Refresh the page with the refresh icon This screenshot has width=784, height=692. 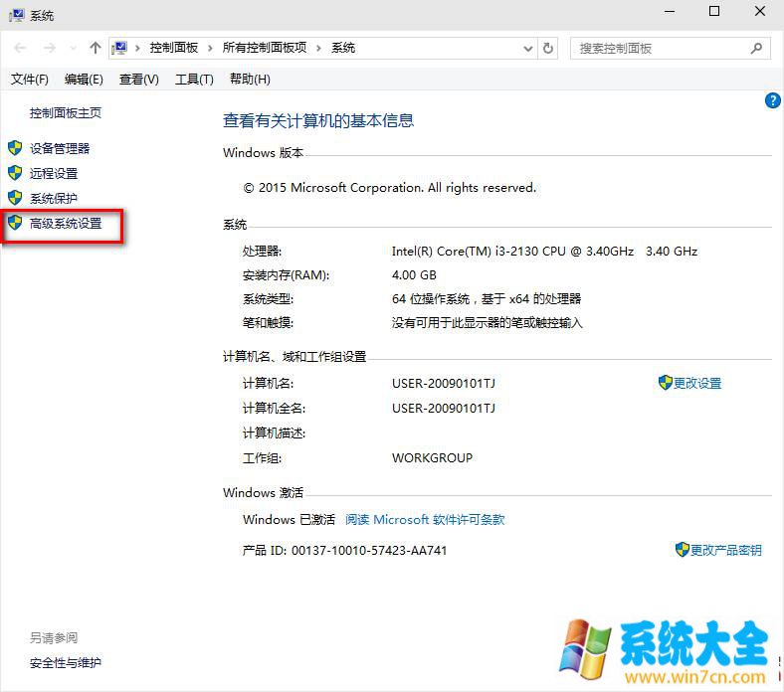pyautogui.click(x=548, y=49)
